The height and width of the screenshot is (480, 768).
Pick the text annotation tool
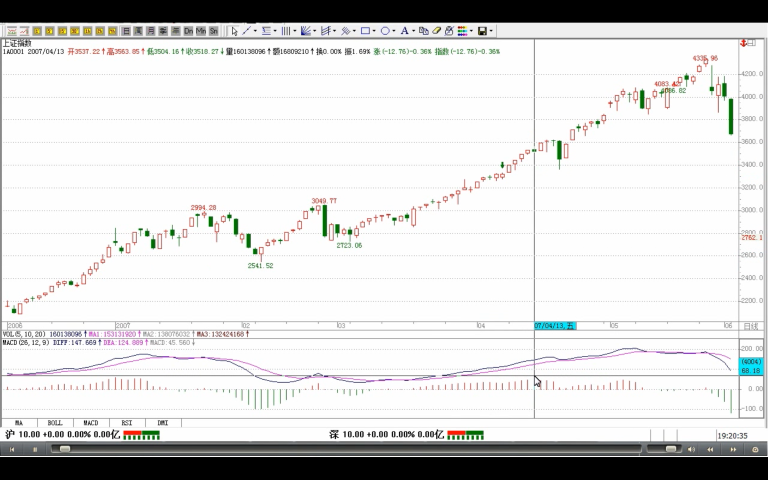tap(405, 31)
